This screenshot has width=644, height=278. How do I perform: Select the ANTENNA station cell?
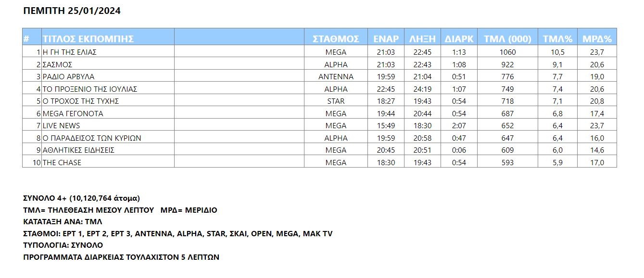tap(336, 76)
